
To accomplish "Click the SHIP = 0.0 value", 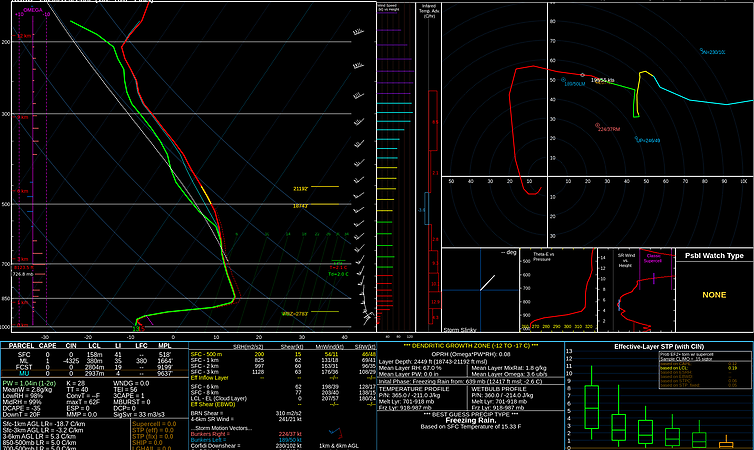I will (148, 442).
